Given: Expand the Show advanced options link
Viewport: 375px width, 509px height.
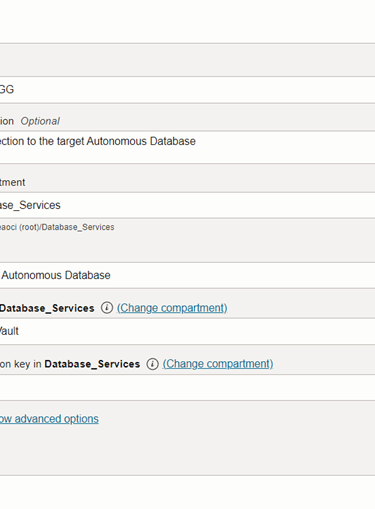Looking at the screenshot, I should click(x=49, y=419).
